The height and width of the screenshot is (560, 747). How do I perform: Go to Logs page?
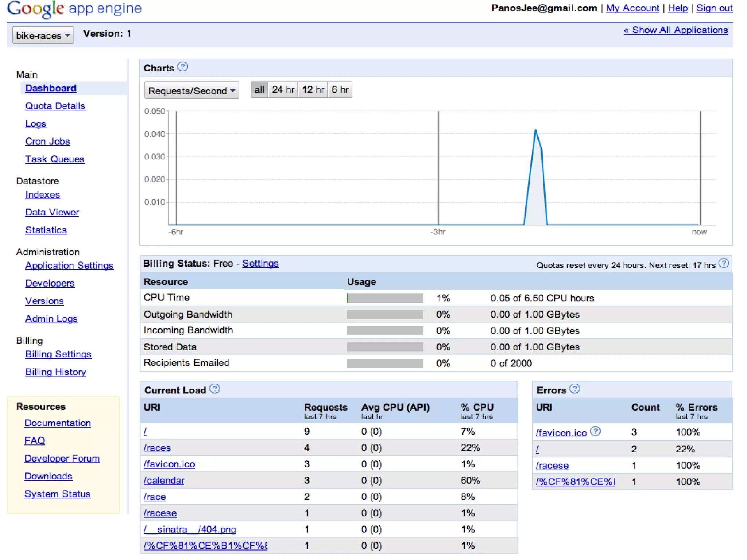[36, 124]
